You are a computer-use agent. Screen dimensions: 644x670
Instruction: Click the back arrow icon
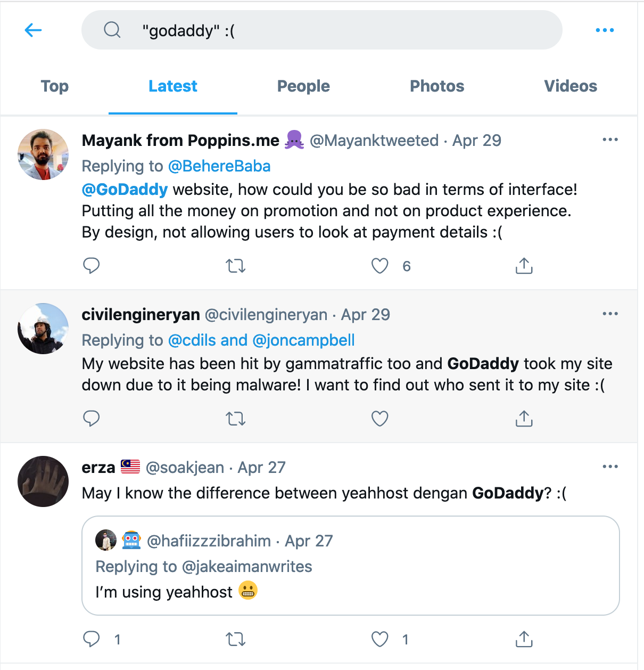pos(33,30)
